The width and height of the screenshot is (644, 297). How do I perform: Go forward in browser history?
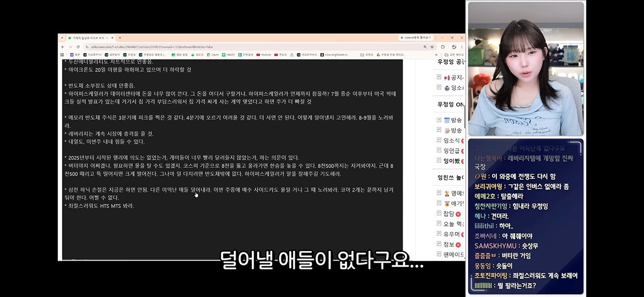(x=70, y=47)
